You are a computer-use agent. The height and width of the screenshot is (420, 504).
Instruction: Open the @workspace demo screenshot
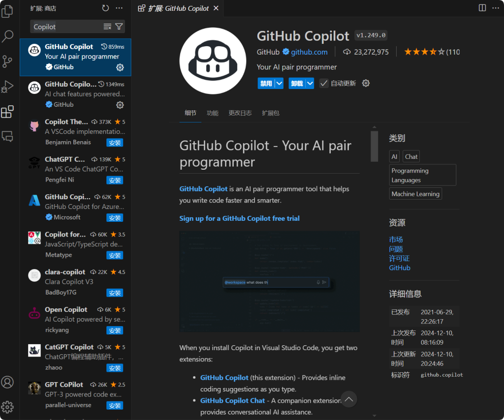coord(269,281)
